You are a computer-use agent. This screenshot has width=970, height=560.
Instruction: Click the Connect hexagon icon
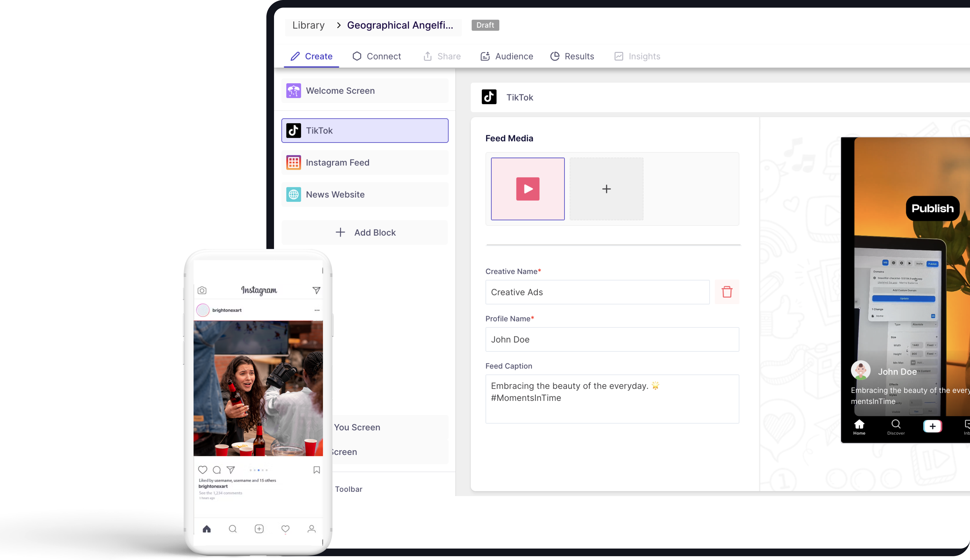[x=357, y=56]
